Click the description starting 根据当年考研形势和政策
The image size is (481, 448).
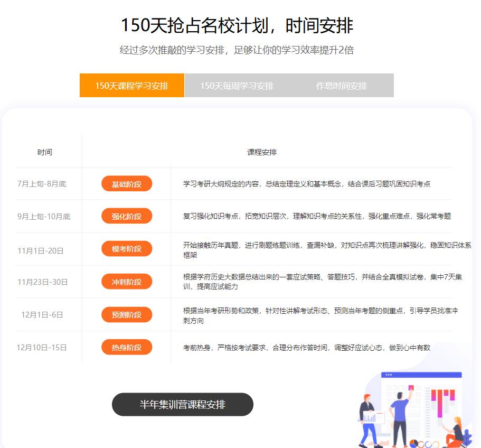tap(320, 315)
